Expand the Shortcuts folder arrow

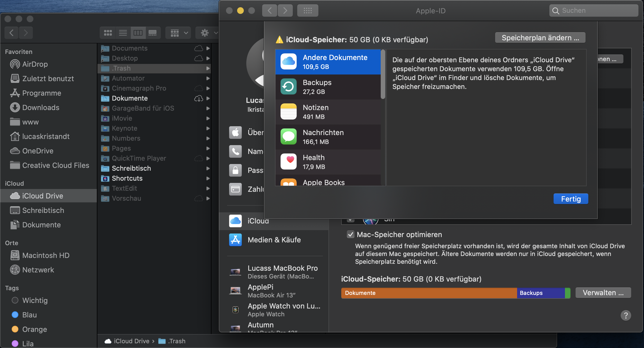coord(208,178)
